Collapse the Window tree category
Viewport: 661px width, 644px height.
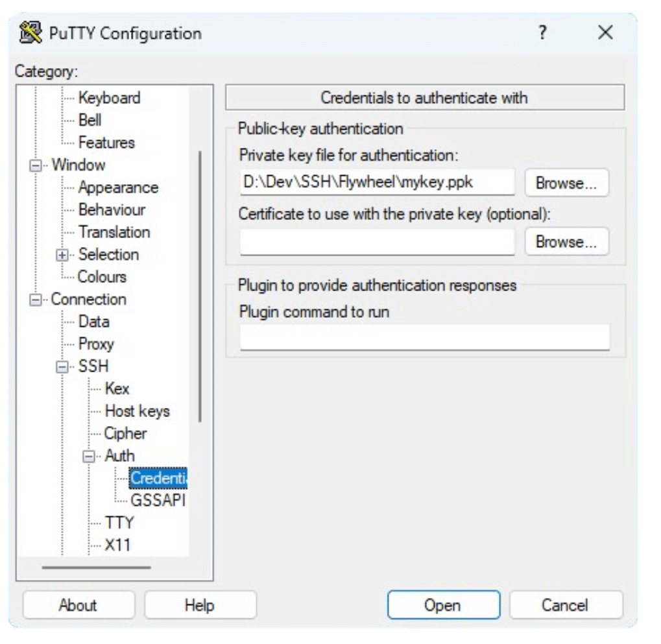coord(36,165)
